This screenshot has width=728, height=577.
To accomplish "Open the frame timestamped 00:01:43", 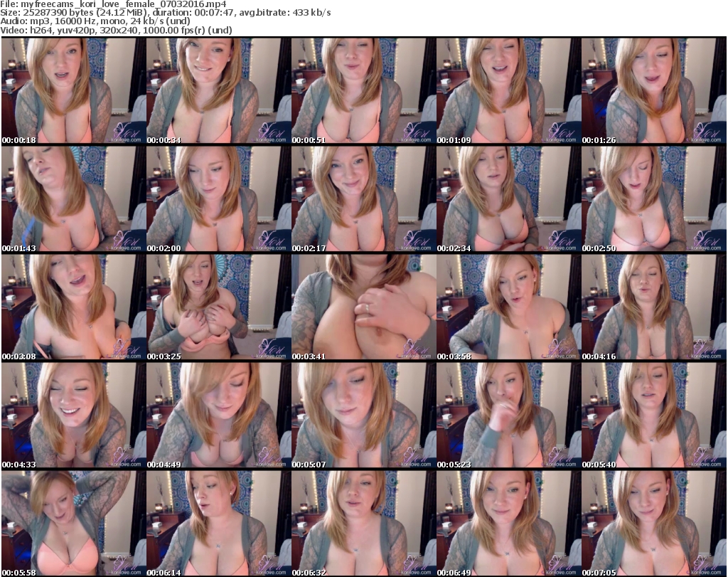I will 73,198.
